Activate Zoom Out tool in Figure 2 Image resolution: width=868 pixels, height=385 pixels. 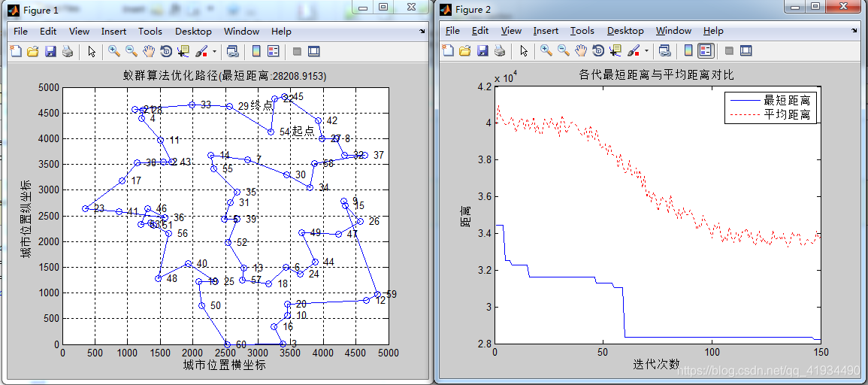click(x=564, y=51)
